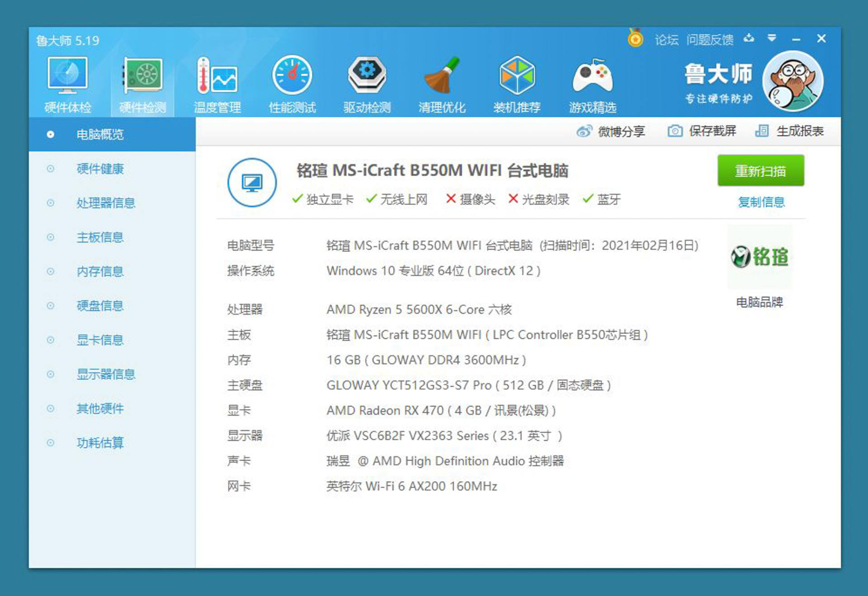Click AMD Radeon RX 470 graphics text
The image size is (868, 596).
tap(441, 411)
